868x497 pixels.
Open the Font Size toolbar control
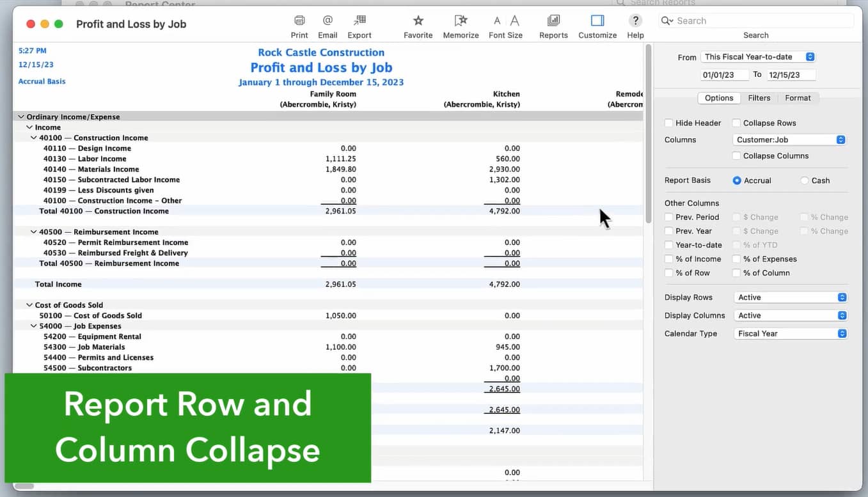pos(505,20)
